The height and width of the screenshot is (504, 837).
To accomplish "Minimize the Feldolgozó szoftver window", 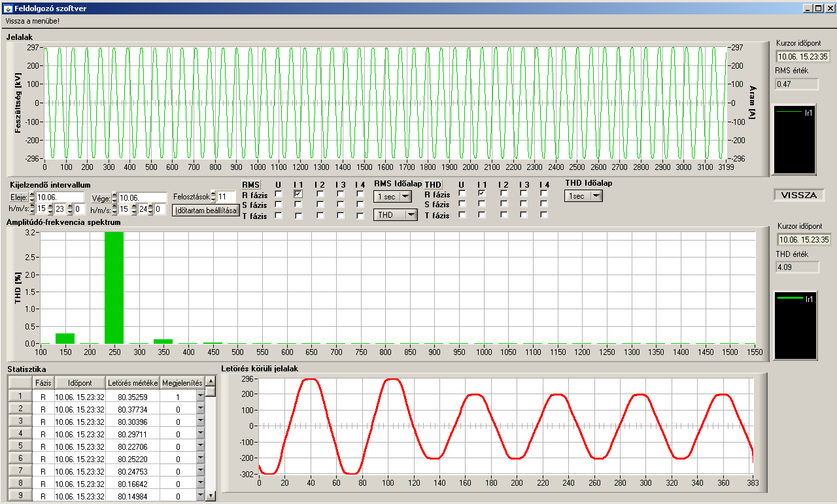I will [x=808, y=8].
